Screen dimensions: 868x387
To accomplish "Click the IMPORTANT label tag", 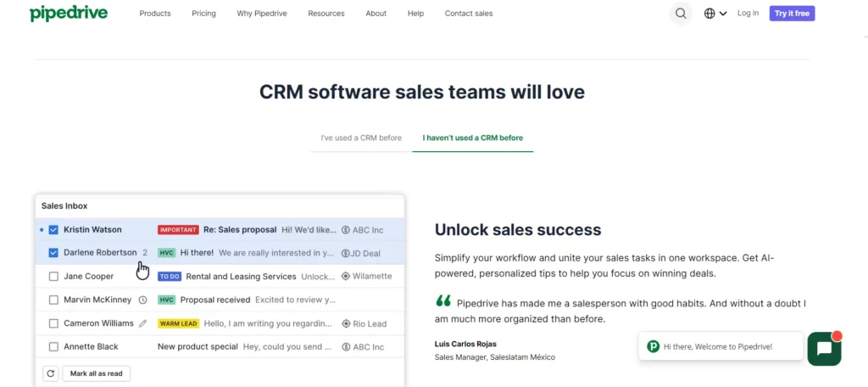I will tap(178, 230).
